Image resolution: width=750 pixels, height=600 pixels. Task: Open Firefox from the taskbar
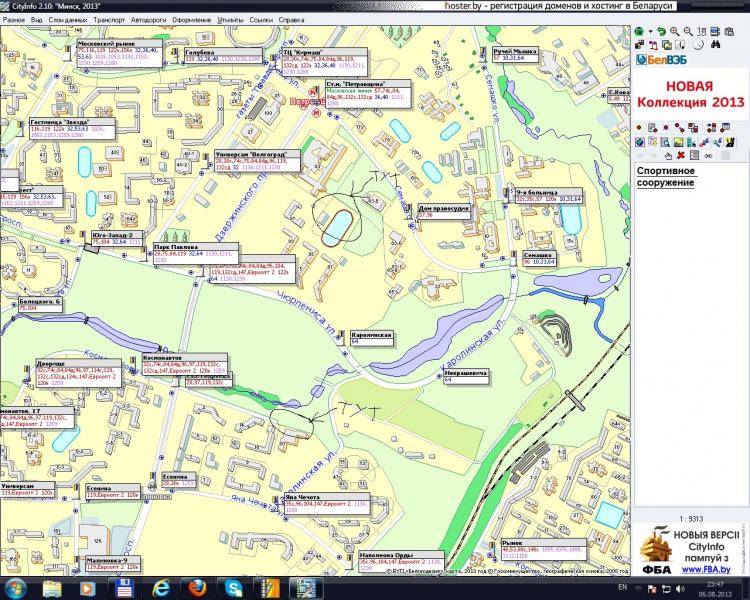point(192,586)
